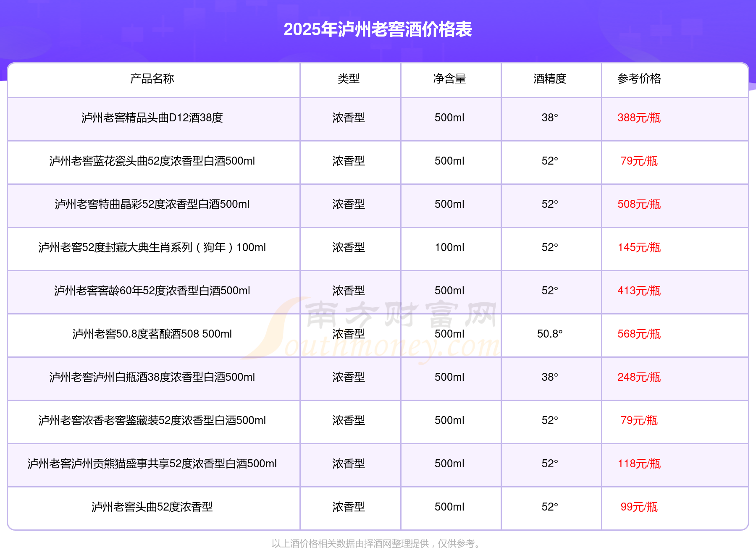
Task: Select the price 118元/瓶
Action: coord(639,464)
